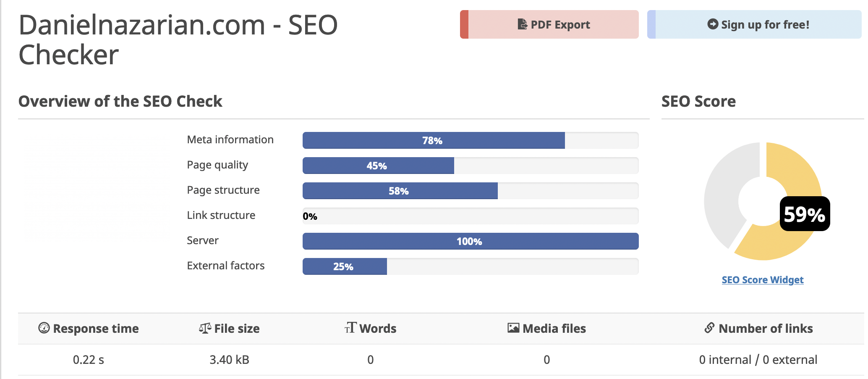The height and width of the screenshot is (379, 868).
Task: Click the Overview of the SEO Check heading
Action: [120, 101]
